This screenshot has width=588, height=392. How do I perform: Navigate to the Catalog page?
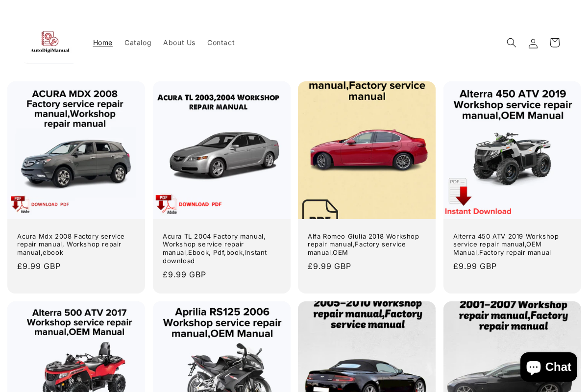(138, 42)
